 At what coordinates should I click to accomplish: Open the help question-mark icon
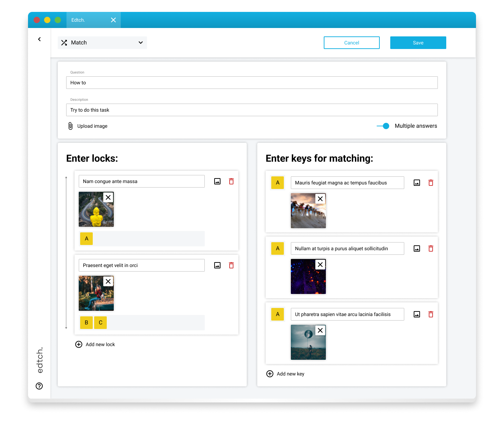39,386
